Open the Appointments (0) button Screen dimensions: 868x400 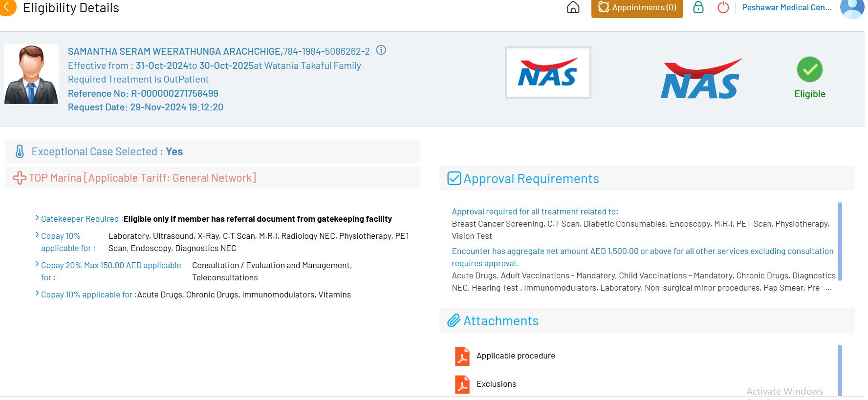(637, 8)
